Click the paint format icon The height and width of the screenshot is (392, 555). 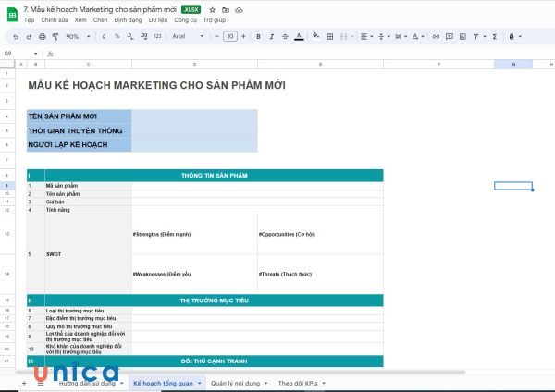(x=55, y=36)
